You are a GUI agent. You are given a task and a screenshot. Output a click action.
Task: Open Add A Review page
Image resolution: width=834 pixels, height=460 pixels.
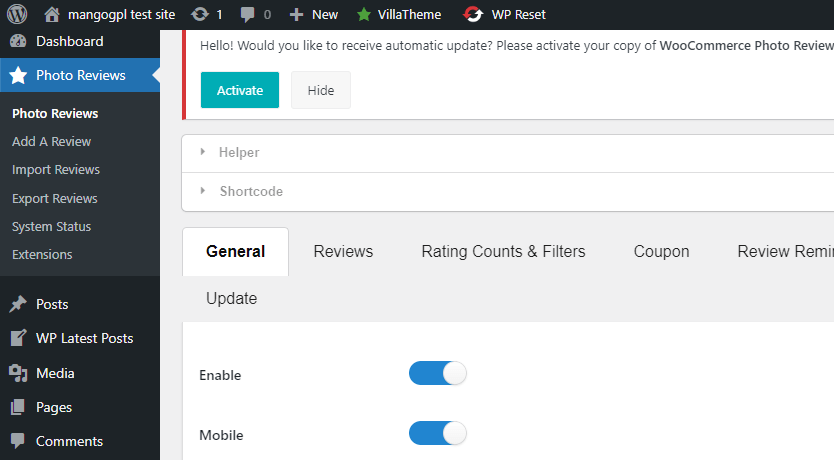52,141
